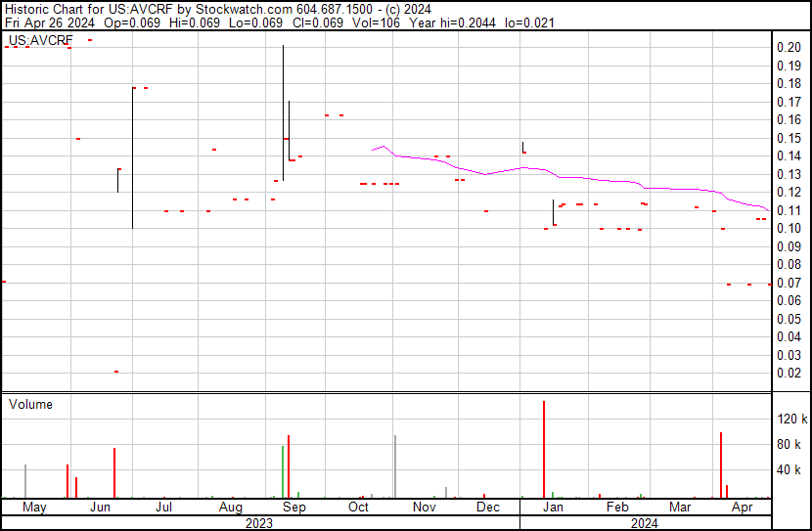Click the 0.12 price axis label

pos(789,192)
